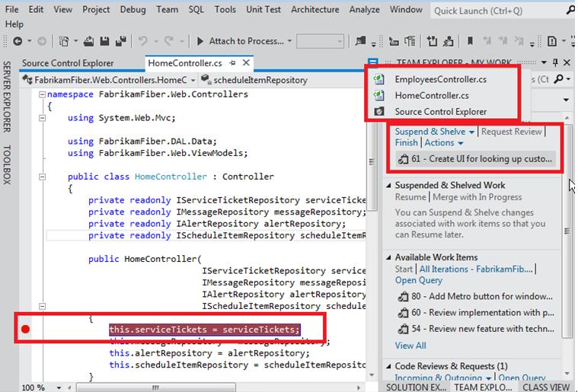Click the All Iterations - FabrikamFib... link
Screen dimensions: 578x392
pos(476,269)
